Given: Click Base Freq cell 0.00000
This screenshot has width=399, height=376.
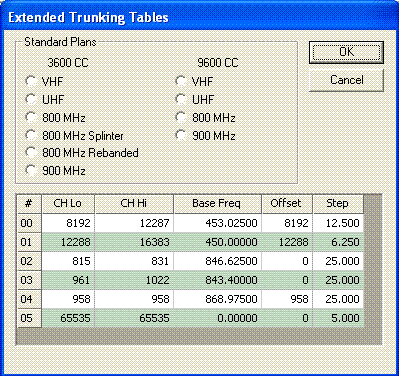Looking at the screenshot, I should point(217,318).
